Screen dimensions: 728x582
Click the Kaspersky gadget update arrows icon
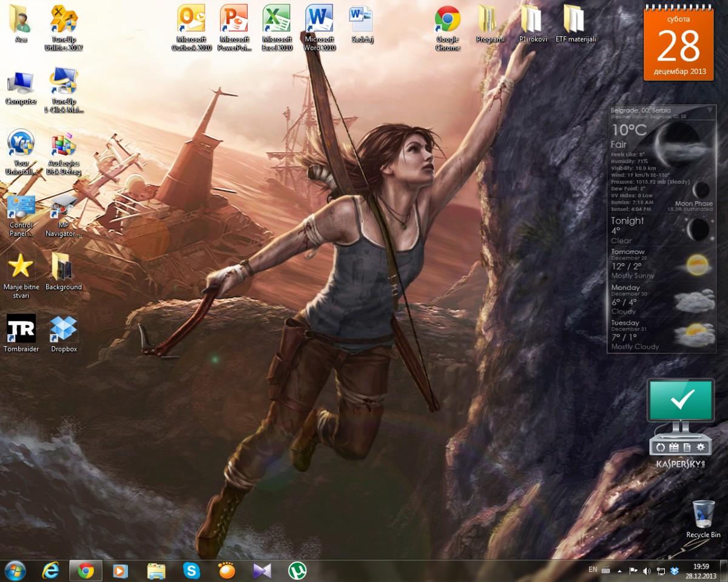[661, 447]
